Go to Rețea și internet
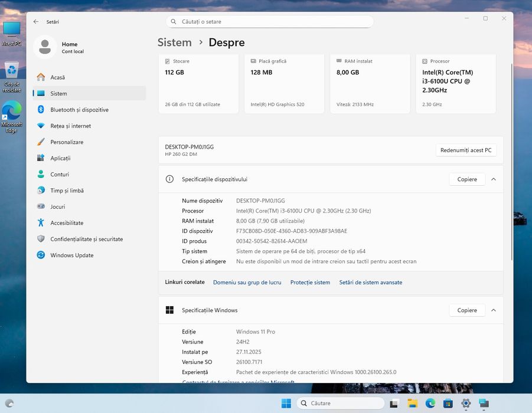Screen dimensions: 532x413 coord(90,126)
